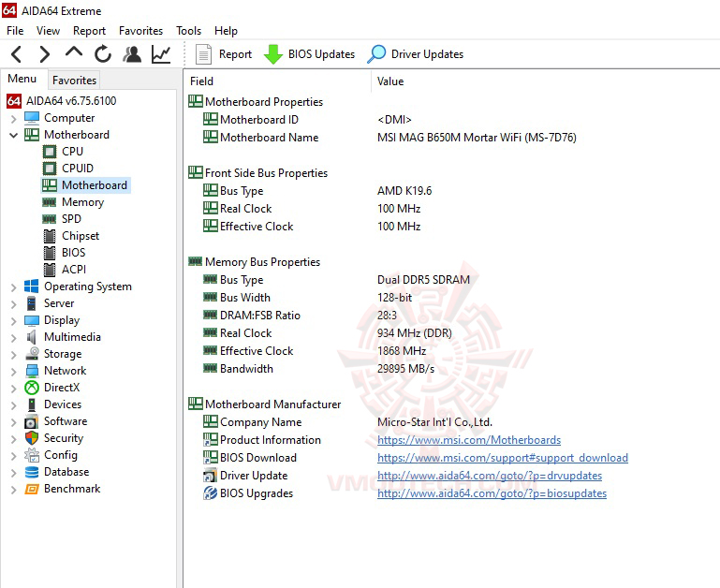Click the Network icon in tree
The height and width of the screenshot is (588, 720).
tap(32, 371)
